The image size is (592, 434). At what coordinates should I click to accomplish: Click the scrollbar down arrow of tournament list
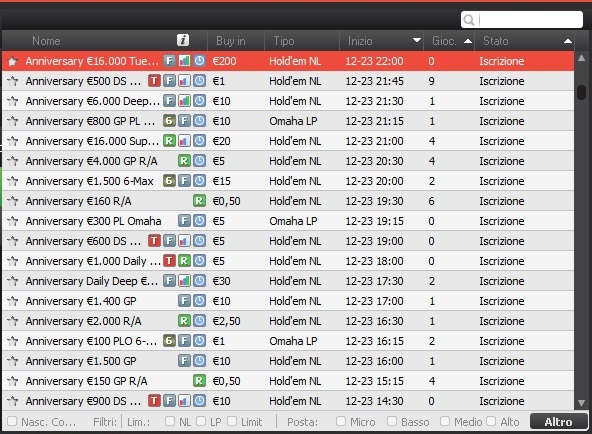tap(581, 403)
